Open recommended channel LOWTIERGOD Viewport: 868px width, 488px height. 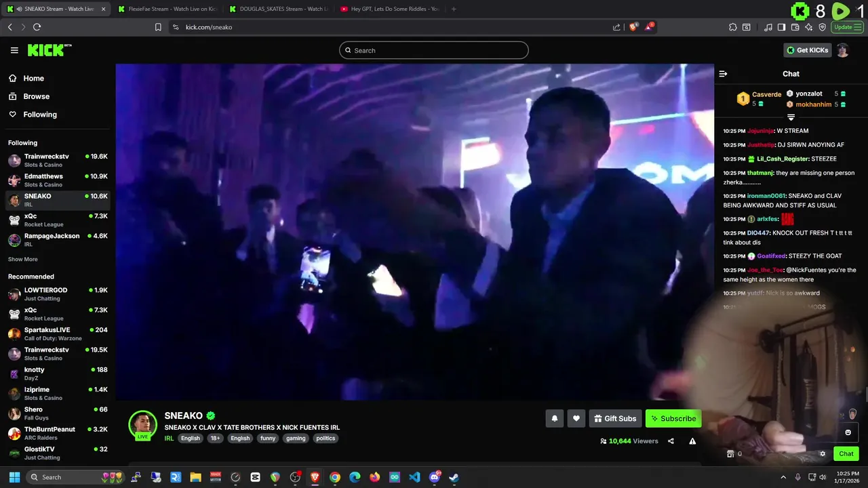(58, 294)
